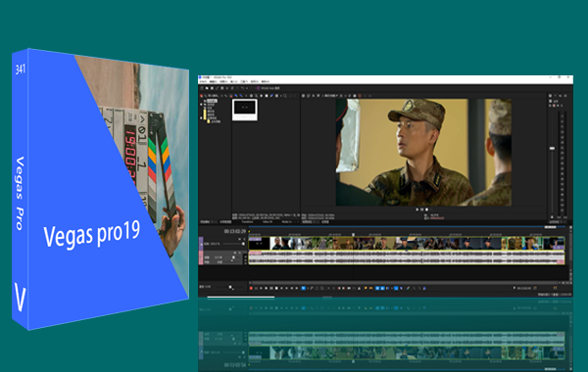The width and height of the screenshot is (588, 372).
Task: Switch to the Video FX tab
Action: tap(268, 222)
